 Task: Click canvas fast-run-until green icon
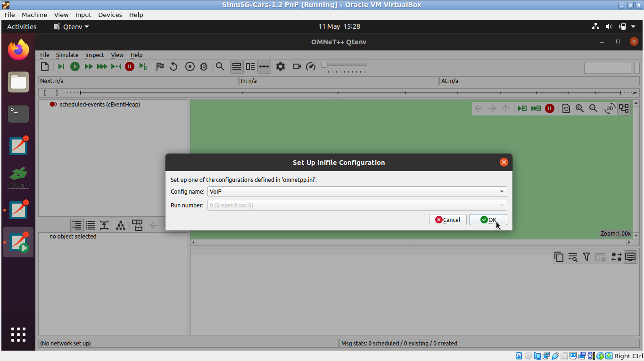tap(536, 108)
